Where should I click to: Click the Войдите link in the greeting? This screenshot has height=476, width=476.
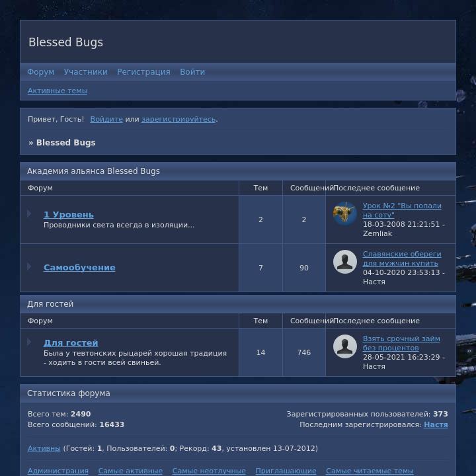[x=106, y=119]
